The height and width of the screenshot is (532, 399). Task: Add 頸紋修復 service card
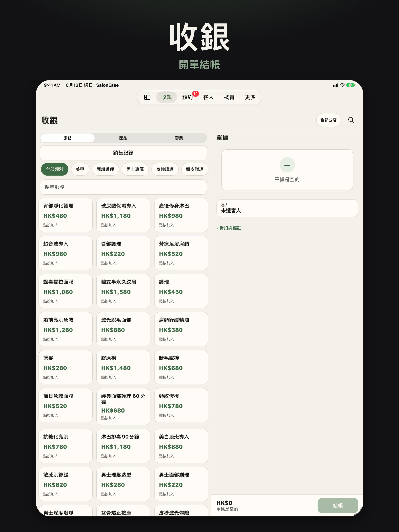point(181,405)
